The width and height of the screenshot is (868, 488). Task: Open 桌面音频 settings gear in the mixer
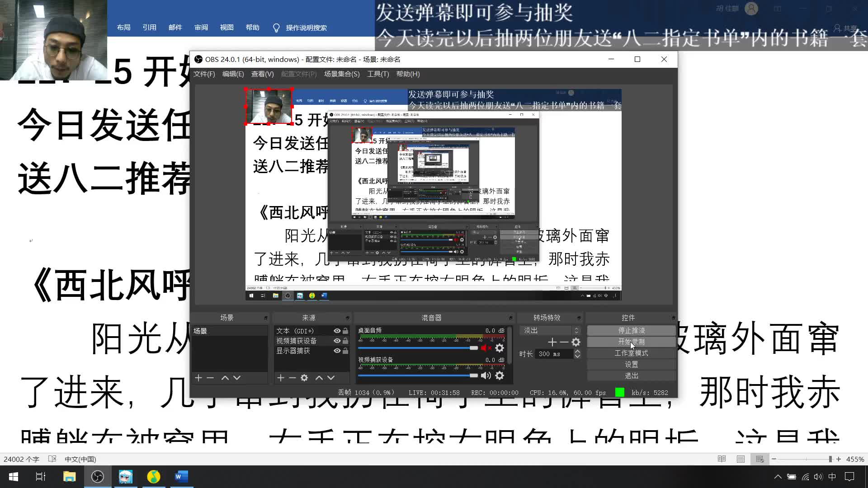pyautogui.click(x=500, y=348)
